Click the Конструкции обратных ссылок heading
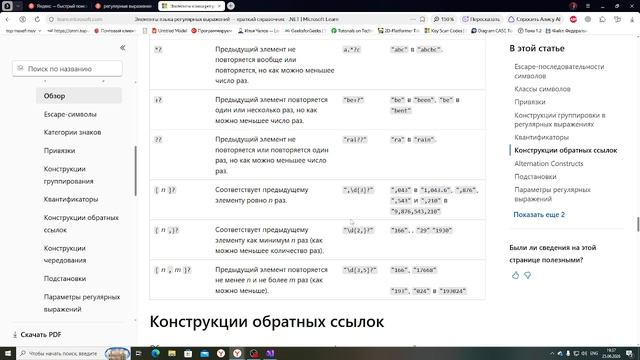The width and height of the screenshot is (640, 360). point(267,322)
